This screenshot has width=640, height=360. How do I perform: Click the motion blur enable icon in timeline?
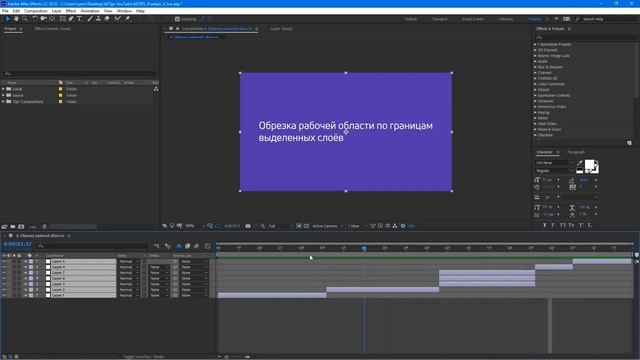point(196,246)
